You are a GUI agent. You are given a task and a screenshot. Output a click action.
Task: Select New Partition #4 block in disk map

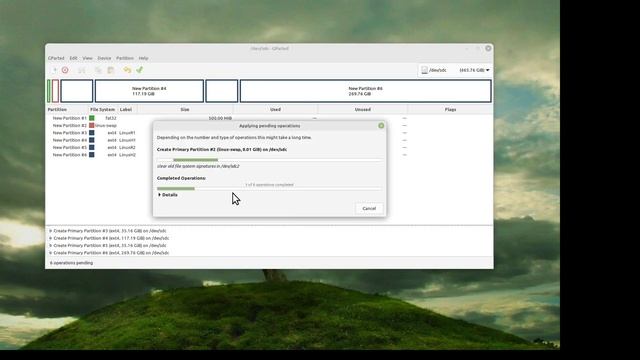pos(149,91)
